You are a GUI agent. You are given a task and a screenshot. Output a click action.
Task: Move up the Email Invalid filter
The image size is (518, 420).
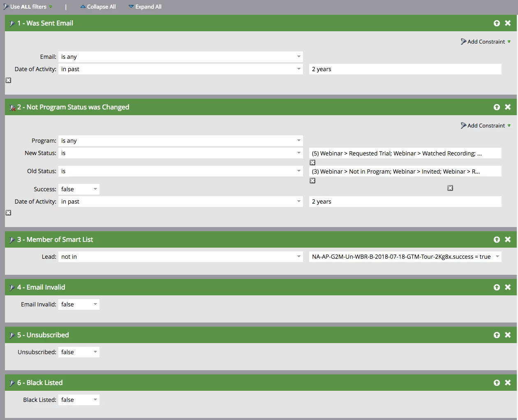497,287
